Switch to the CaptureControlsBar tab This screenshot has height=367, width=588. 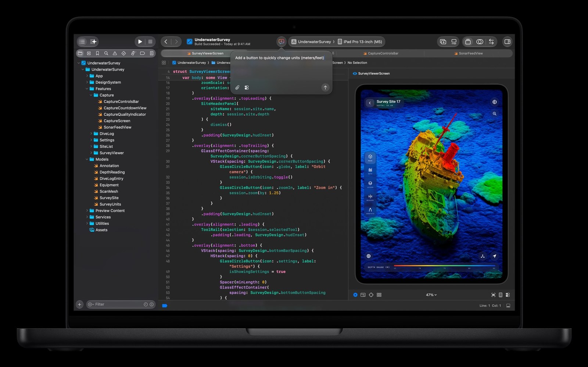pos(380,53)
